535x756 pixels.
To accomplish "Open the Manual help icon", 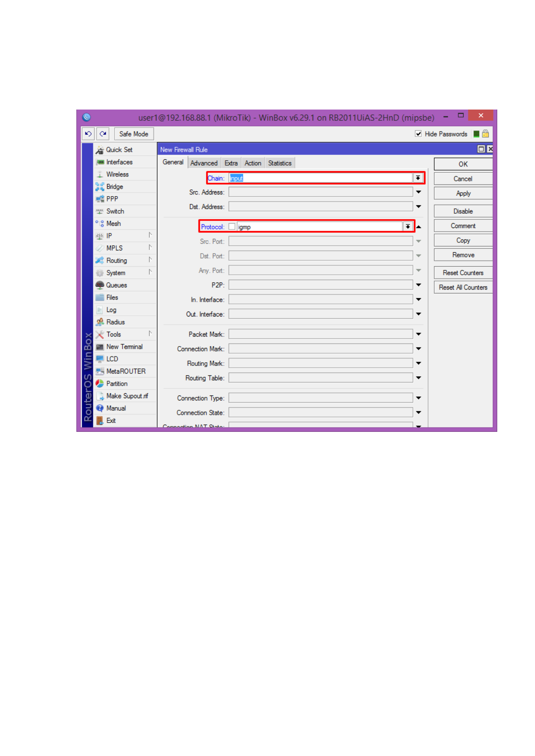I will coord(100,408).
